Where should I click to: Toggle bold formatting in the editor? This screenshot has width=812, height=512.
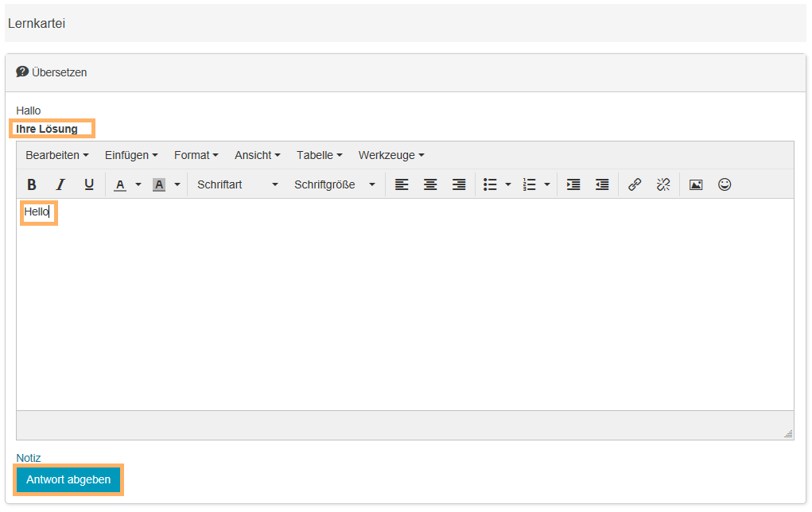(32, 184)
